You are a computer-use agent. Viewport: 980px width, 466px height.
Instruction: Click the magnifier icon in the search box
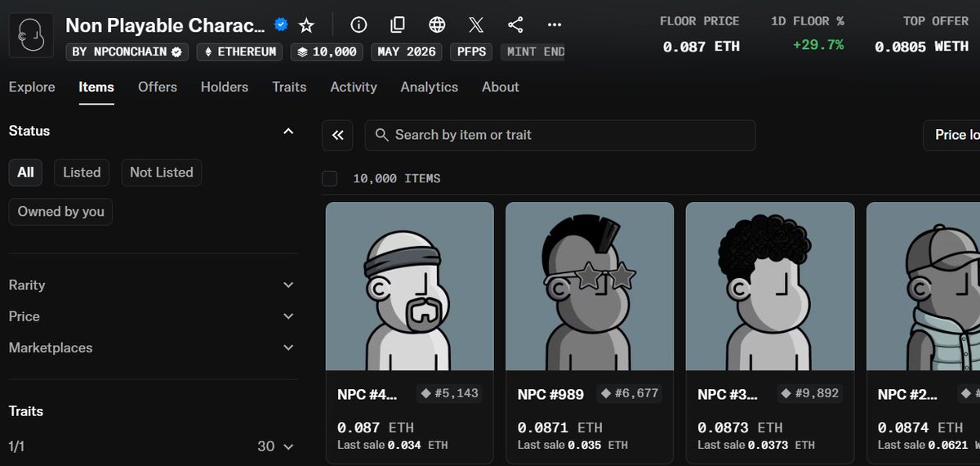381,135
